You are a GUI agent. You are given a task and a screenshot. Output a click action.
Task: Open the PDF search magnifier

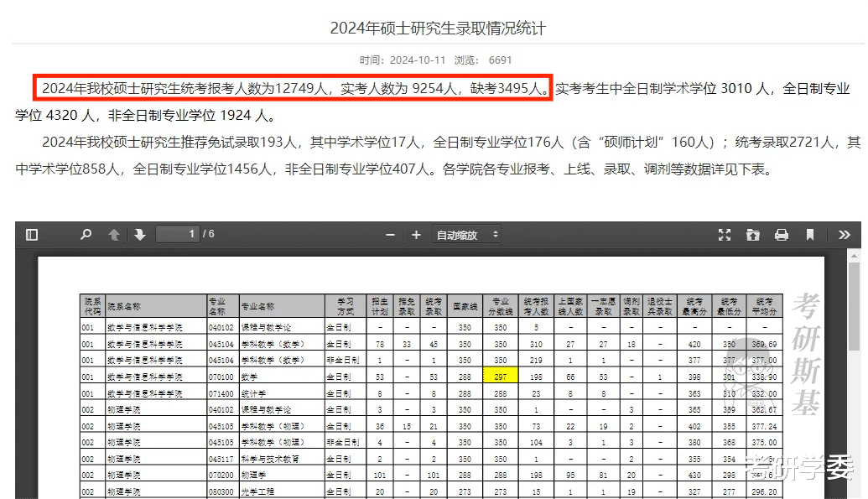click(x=86, y=235)
